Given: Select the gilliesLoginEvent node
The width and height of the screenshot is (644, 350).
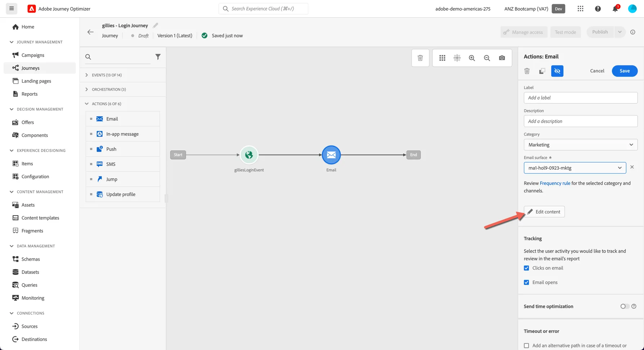Looking at the screenshot, I should (x=249, y=155).
